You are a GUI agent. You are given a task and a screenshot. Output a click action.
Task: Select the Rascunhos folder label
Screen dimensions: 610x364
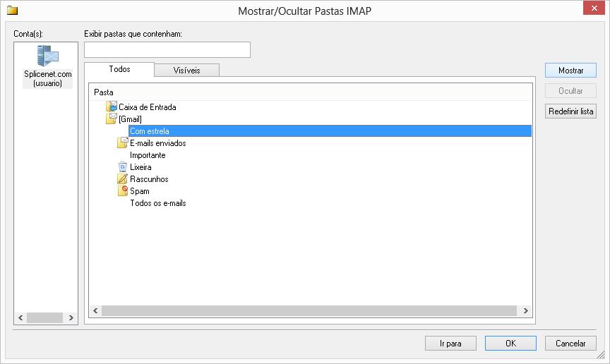(x=149, y=179)
